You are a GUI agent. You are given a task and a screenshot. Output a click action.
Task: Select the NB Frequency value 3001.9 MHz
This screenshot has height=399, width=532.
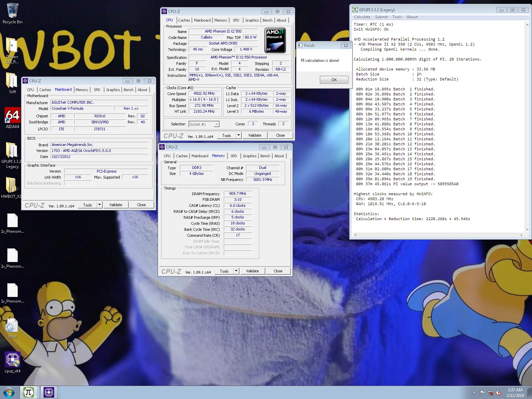(263, 180)
